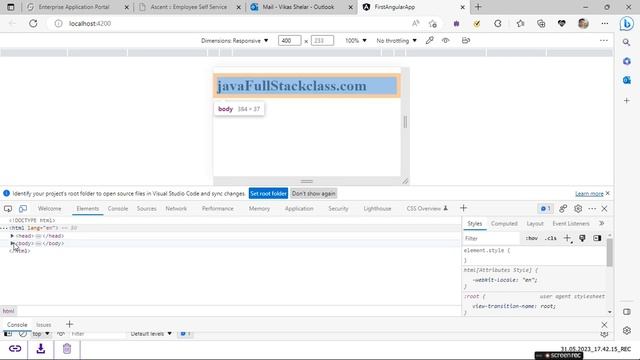Image resolution: width=640 pixels, height=360 pixels.
Task: Add a drawer tool with plus
Action: [69, 324]
